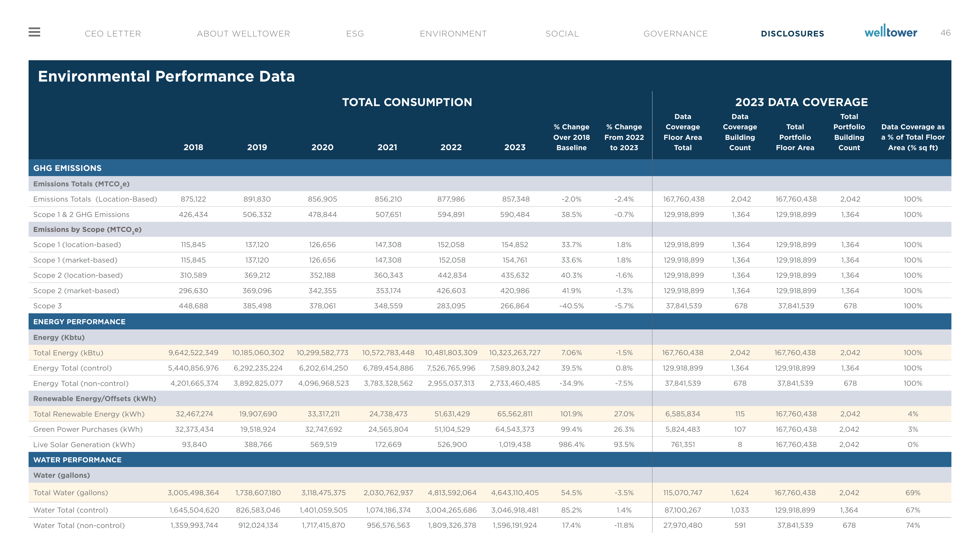980x551 pixels.
Task: Open the Social section
Action: 562,34
